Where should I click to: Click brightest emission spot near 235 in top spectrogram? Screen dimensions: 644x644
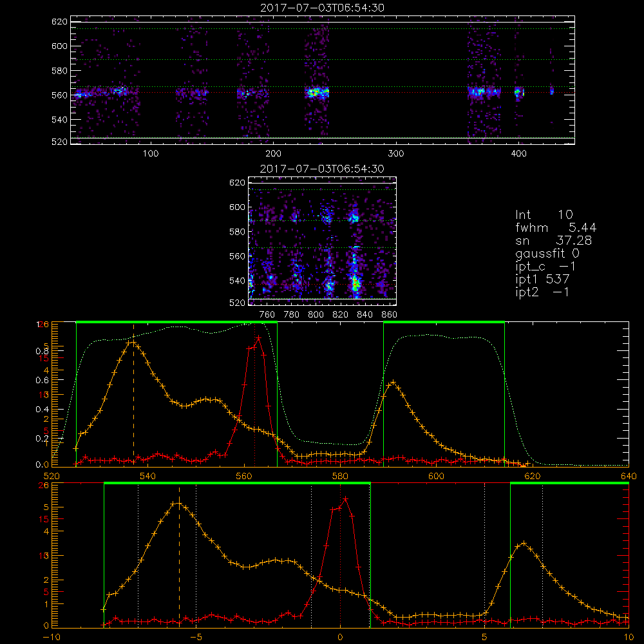(x=314, y=92)
